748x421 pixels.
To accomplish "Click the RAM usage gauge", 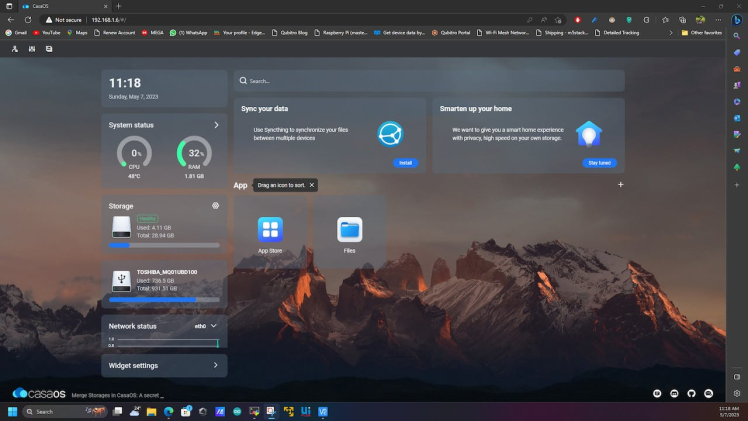I will pos(194,153).
